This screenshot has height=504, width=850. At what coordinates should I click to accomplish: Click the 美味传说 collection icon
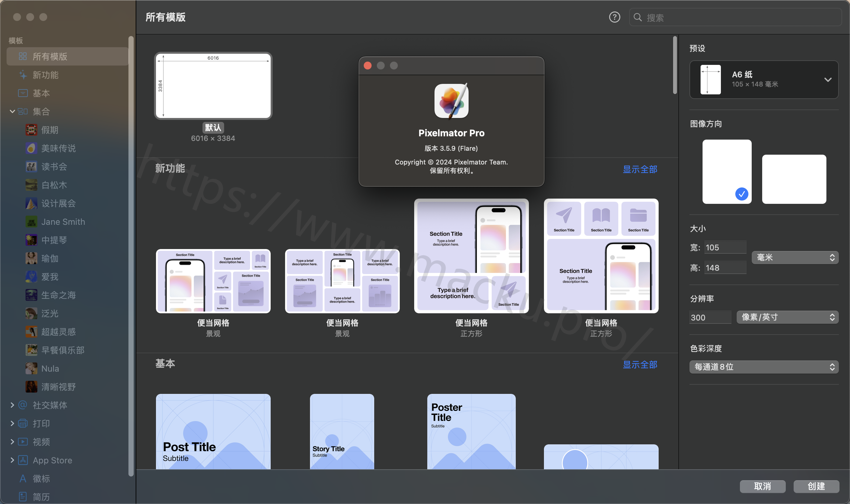(x=31, y=148)
